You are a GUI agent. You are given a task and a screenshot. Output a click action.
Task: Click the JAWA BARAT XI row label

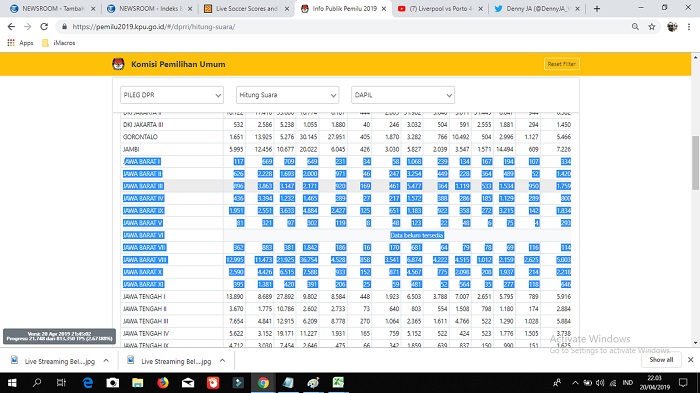[x=143, y=284]
